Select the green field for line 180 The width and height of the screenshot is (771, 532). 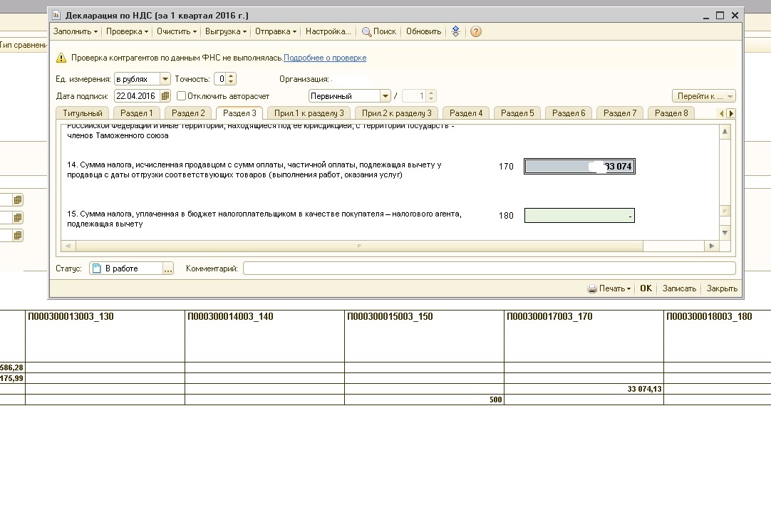click(579, 215)
